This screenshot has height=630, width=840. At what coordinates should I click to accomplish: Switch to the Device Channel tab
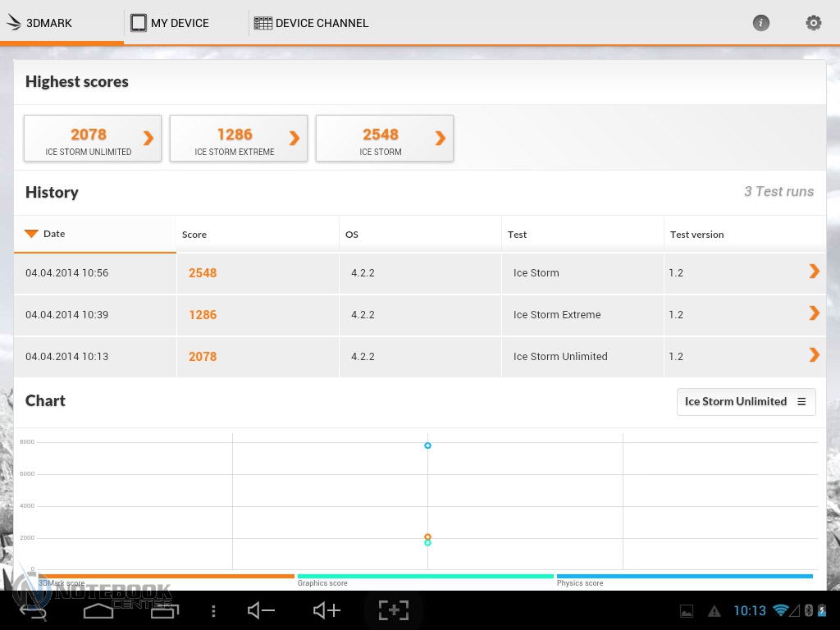coord(311,23)
